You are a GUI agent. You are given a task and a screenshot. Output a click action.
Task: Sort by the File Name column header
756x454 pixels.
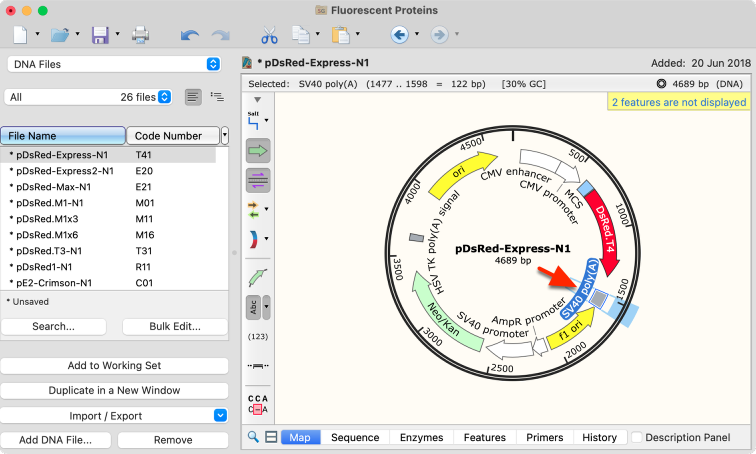pos(63,136)
